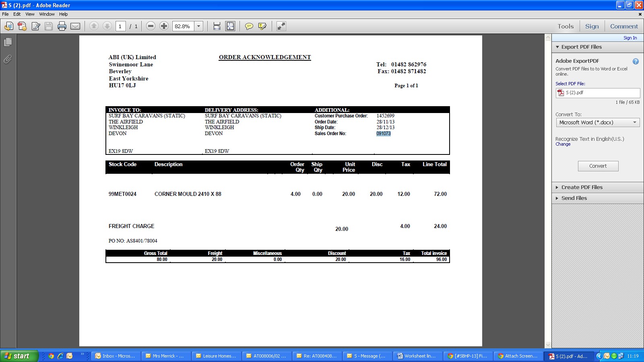The image size is (644, 362).
Task: Open the Page Thumbnails side panel
Action: (8, 42)
